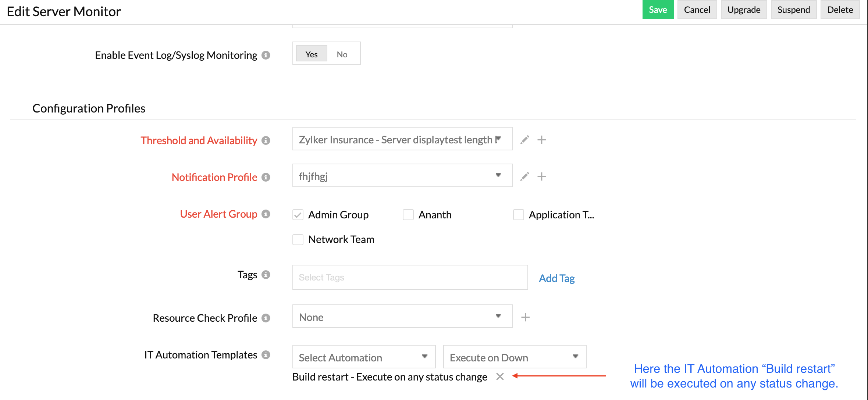Click info icon next to IT Automation Templates
868x400 pixels.
266,355
